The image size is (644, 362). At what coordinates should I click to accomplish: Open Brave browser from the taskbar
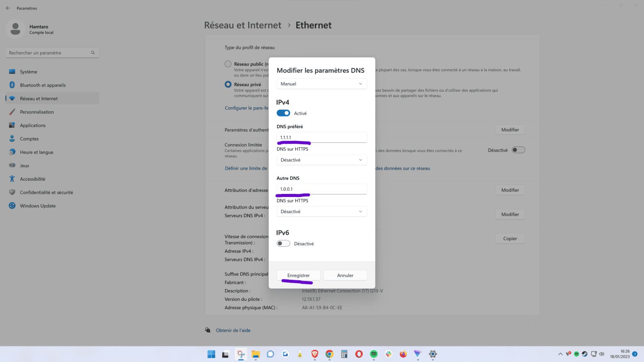click(x=314, y=354)
